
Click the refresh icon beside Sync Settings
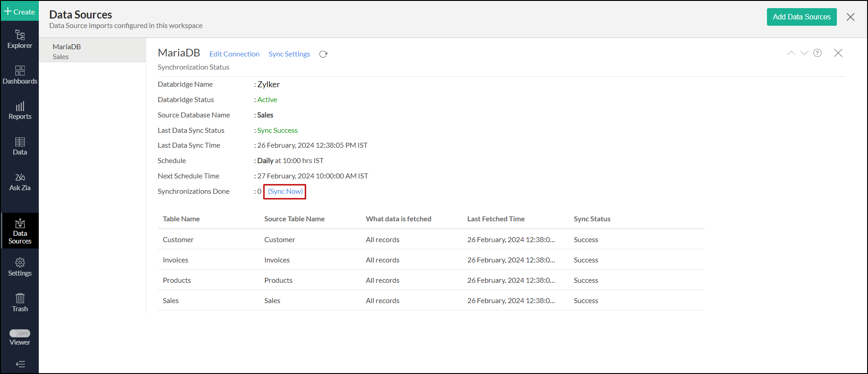pyautogui.click(x=323, y=54)
